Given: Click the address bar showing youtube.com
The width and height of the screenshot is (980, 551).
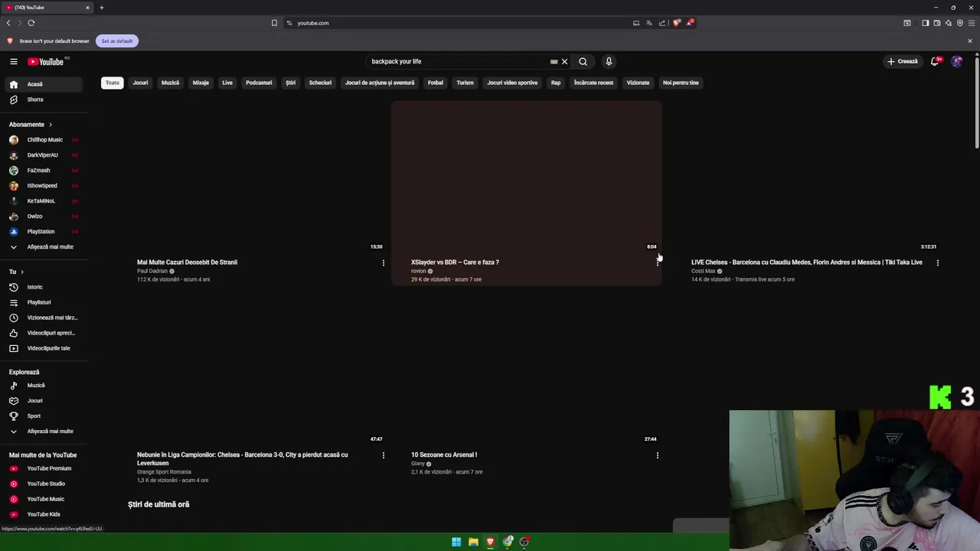Looking at the screenshot, I should coord(459,23).
